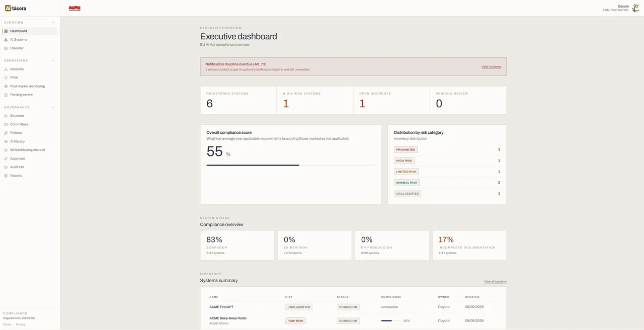Click the 17% Incomplete Documentation card

tap(469, 245)
